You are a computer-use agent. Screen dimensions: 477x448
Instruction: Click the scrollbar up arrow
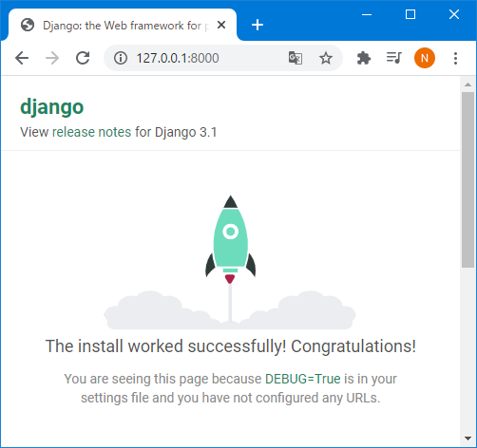click(x=467, y=84)
